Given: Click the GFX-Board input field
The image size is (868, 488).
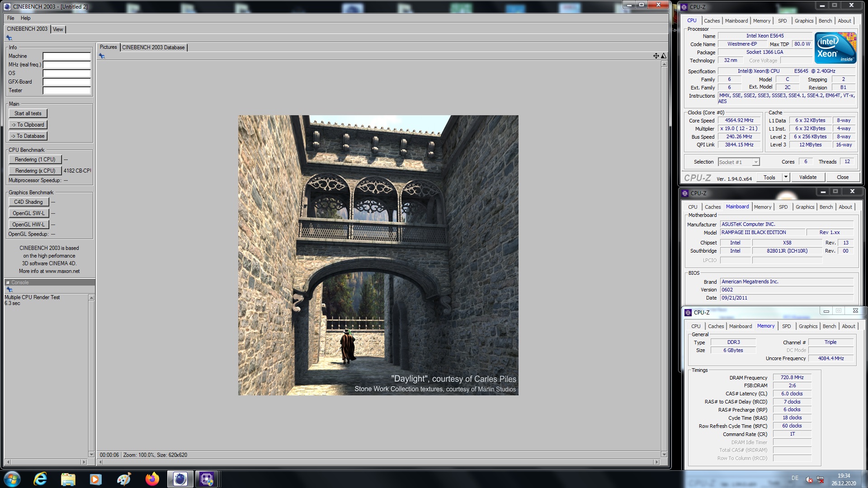Looking at the screenshot, I should click(66, 82).
